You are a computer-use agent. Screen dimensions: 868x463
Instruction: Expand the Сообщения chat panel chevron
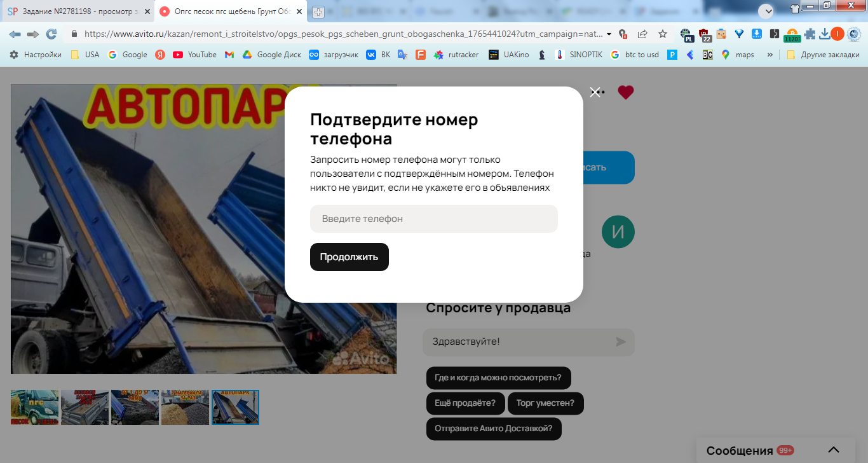[x=834, y=450]
